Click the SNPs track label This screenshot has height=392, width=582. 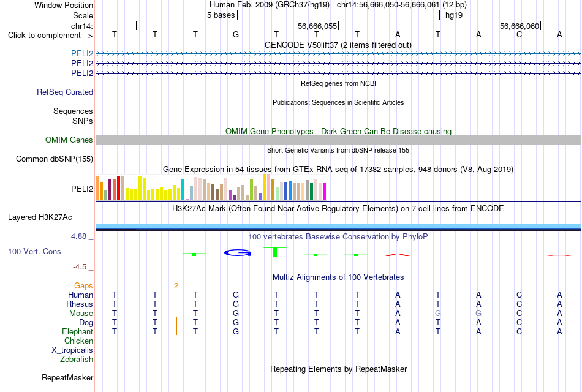tap(83, 121)
